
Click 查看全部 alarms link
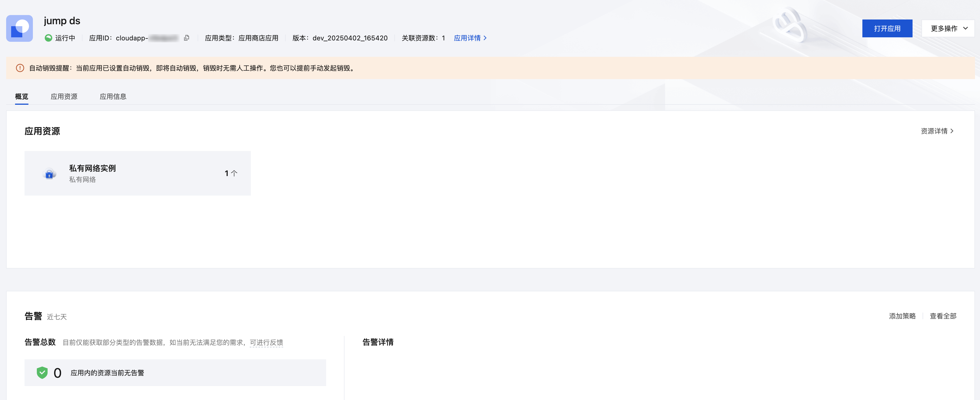943,316
